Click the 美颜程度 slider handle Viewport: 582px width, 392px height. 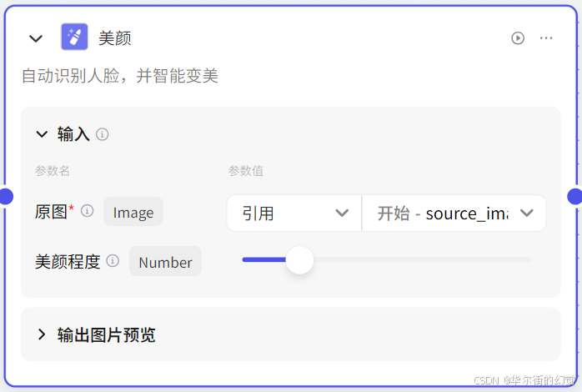click(x=299, y=260)
